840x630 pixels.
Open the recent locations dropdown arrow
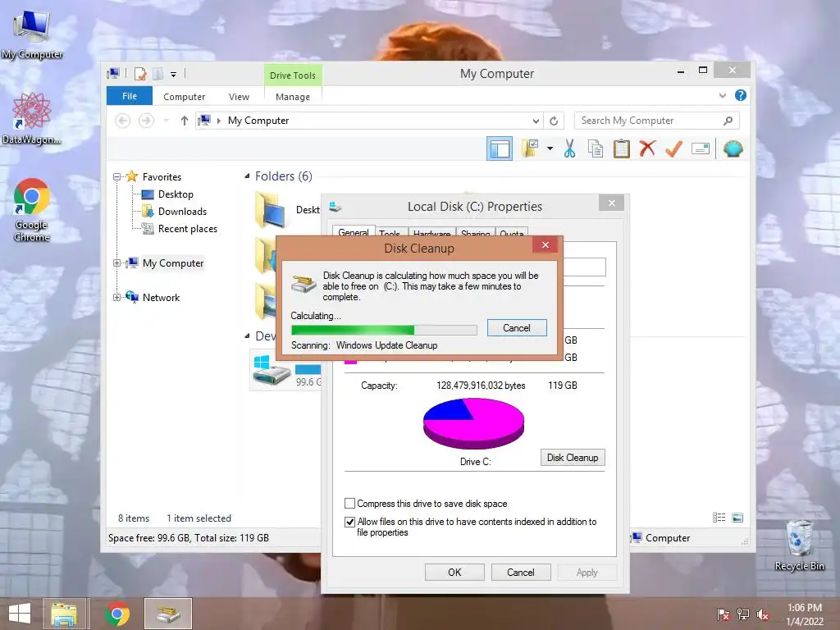pyautogui.click(x=166, y=121)
